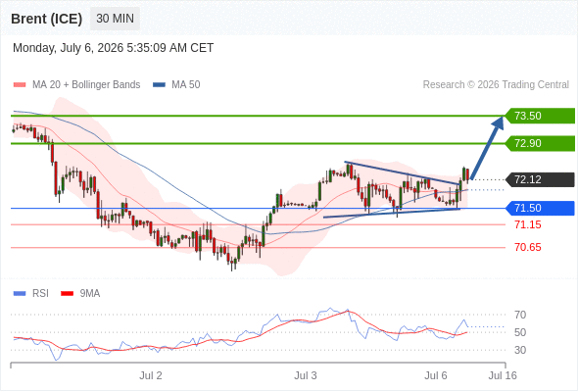The height and width of the screenshot is (392, 578).
Task: Click the MA 20 Bollinger Bands legend swatch
Action: (x=20, y=85)
